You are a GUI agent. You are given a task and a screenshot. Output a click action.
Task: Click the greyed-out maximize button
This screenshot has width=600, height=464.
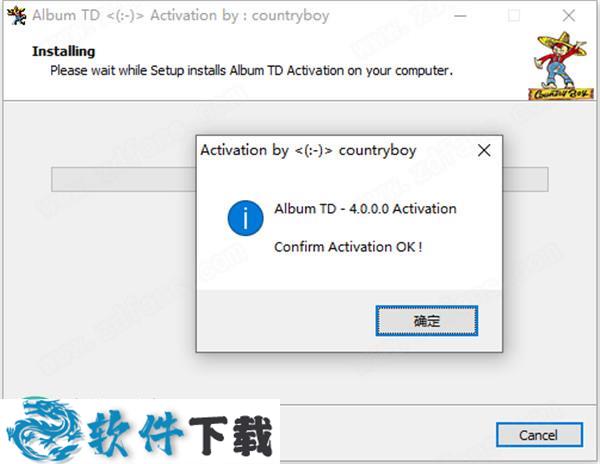pyautogui.click(x=514, y=16)
